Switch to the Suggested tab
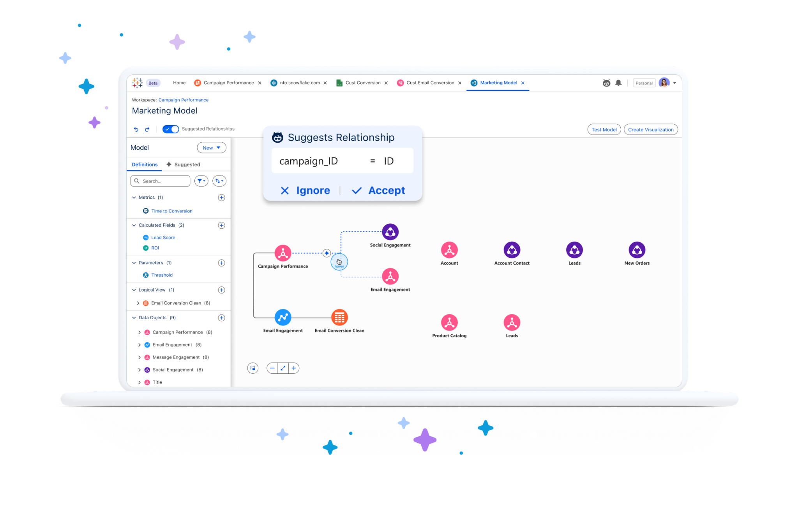 point(187,164)
